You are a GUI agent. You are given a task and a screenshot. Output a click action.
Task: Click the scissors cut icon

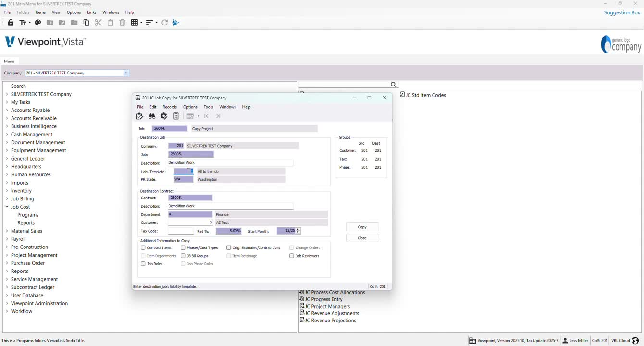[x=98, y=23]
